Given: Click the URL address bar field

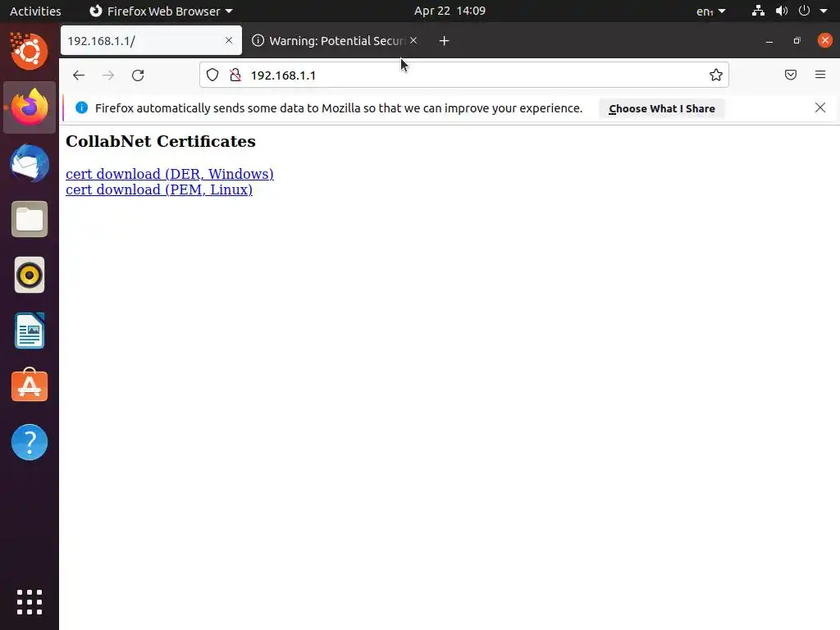Looking at the screenshot, I should [x=464, y=75].
